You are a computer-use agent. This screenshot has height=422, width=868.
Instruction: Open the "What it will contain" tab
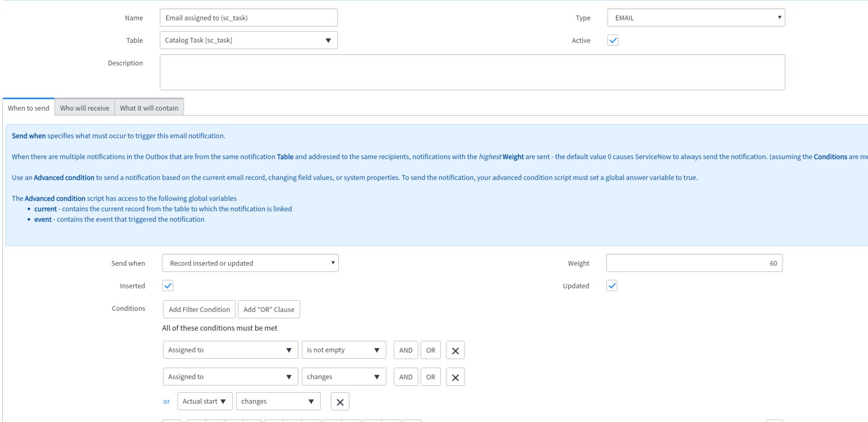click(149, 108)
